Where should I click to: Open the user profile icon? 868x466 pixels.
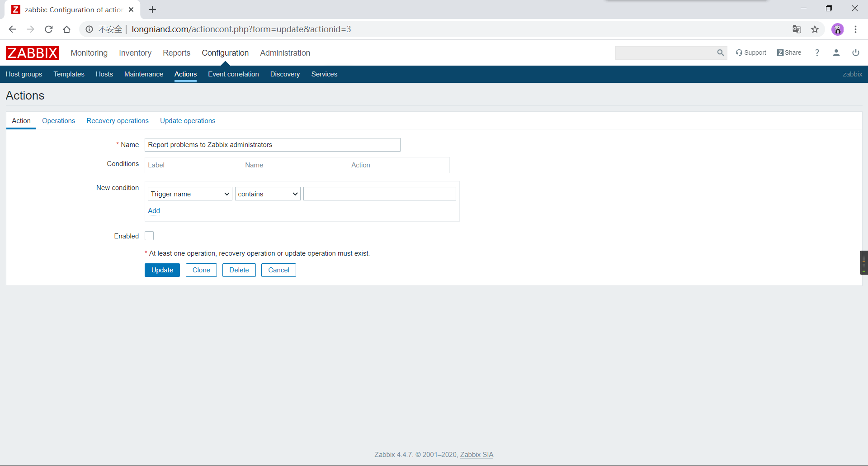[x=836, y=53]
